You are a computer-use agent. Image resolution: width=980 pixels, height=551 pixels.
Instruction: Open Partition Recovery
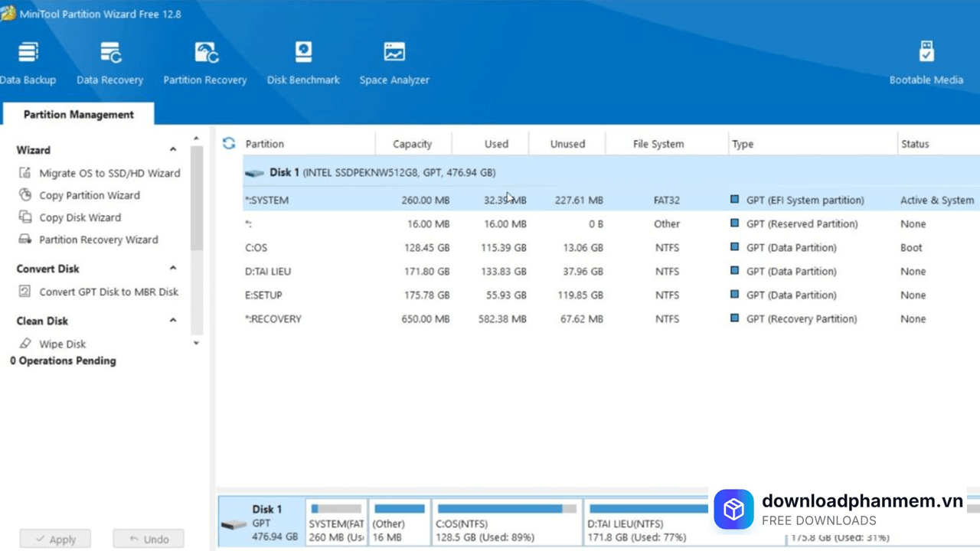(204, 61)
